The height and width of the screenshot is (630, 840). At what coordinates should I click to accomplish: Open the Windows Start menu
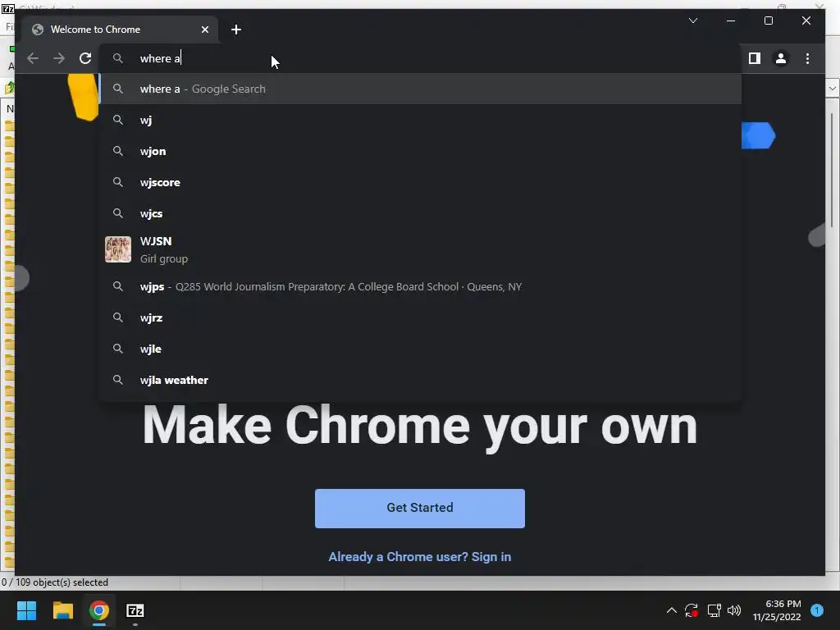[26, 610]
